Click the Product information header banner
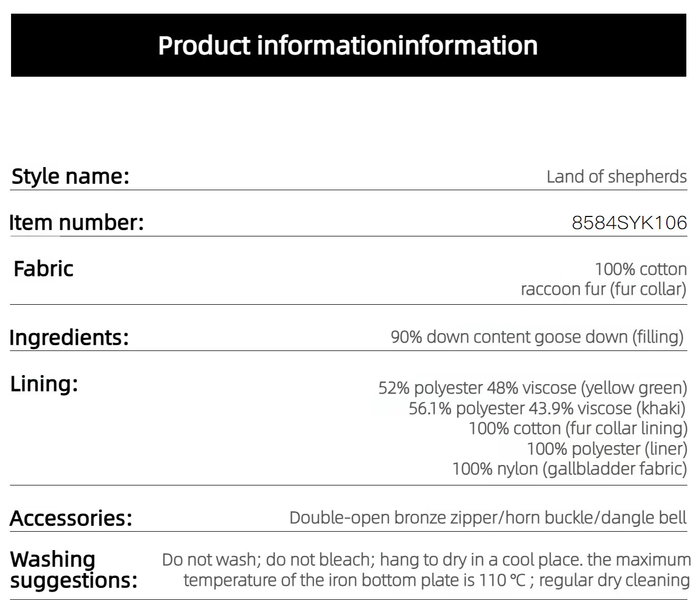This screenshot has width=700, height=600. [x=348, y=45]
